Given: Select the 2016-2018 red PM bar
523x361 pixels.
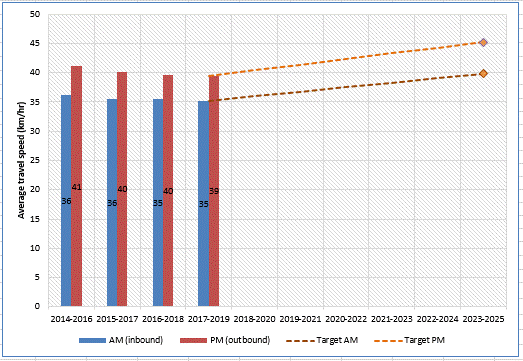Looking at the screenshot, I should click(x=168, y=191).
